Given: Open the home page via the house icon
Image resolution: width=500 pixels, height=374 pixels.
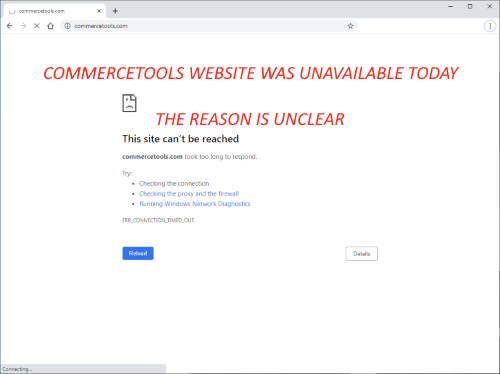Looking at the screenshot, I should (50, 26).
